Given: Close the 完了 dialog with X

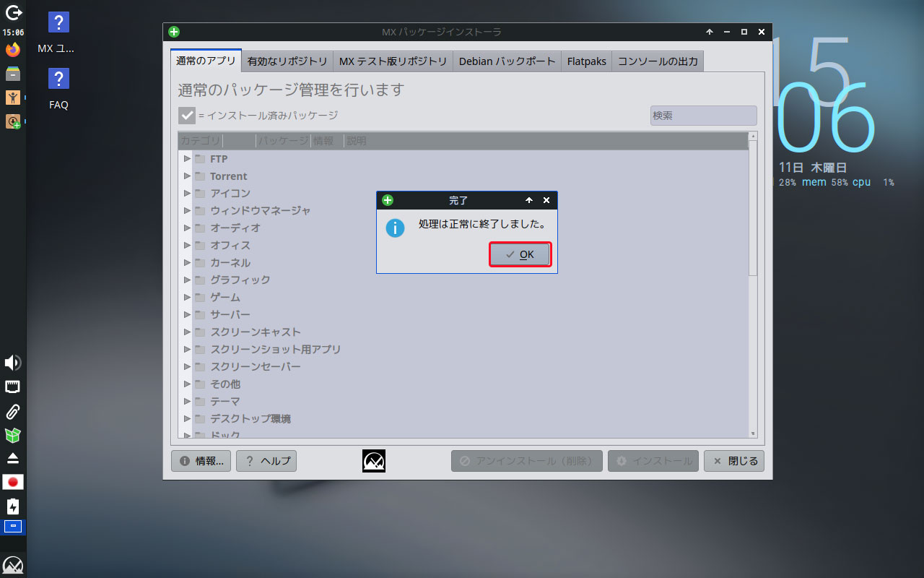Looking at the screenshot, I should coord(546,200).
